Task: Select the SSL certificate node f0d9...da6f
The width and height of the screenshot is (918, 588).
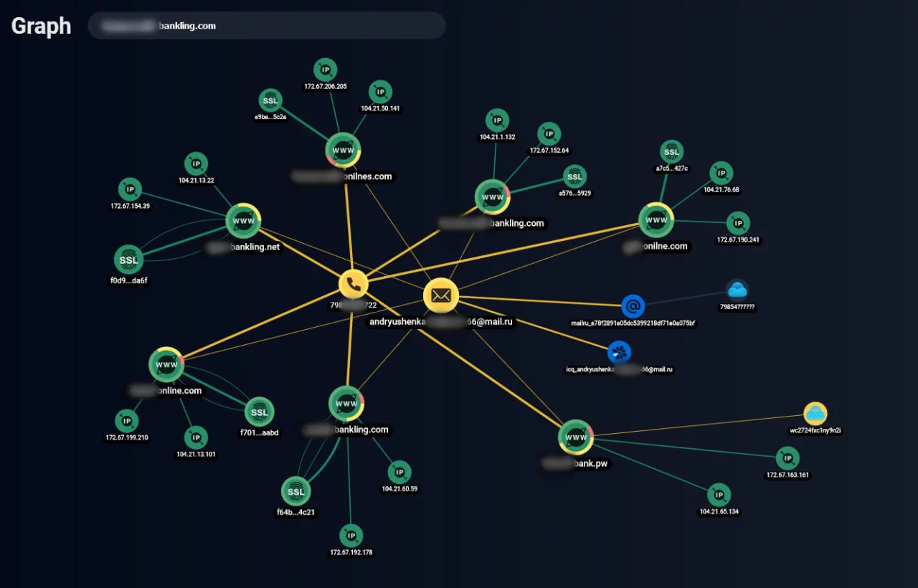Action: point(128,260)
